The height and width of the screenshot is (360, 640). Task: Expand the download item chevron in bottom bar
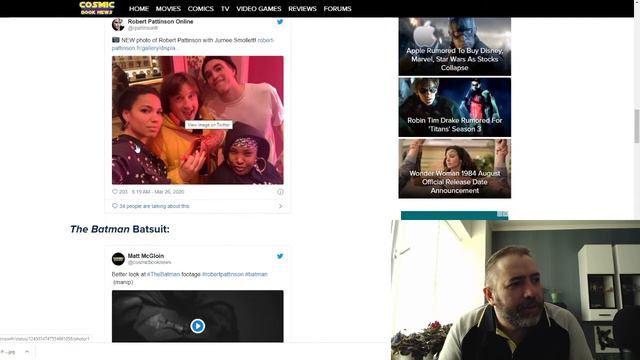pos(27,351)
